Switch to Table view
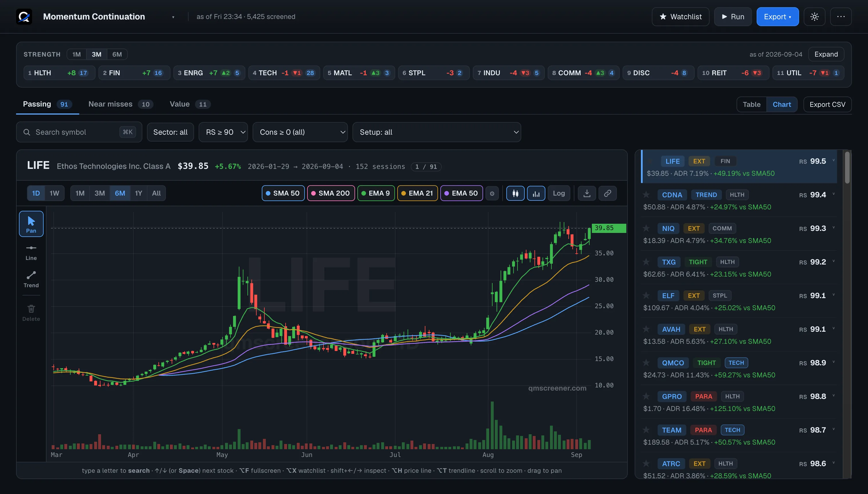This screenshot has height=494, width=868. click(x=751, y=105)
